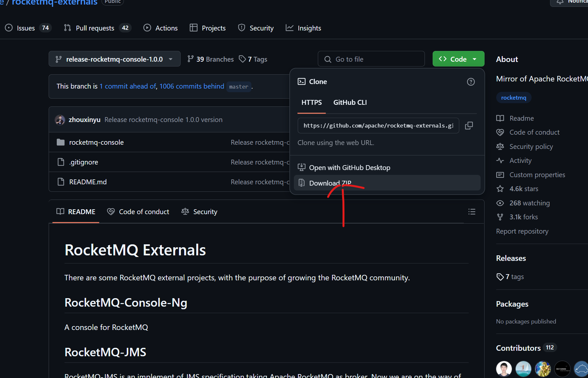Image resolution: width=588 pixels, height=378 pixels.
Task: Open the Security policy link
Action: [524, 146]
